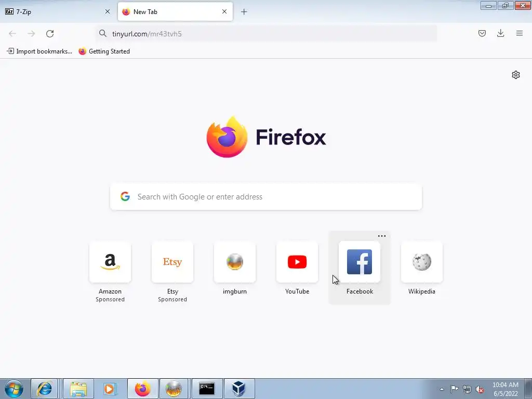Click the Back navigation arrow

click(12, 34)
